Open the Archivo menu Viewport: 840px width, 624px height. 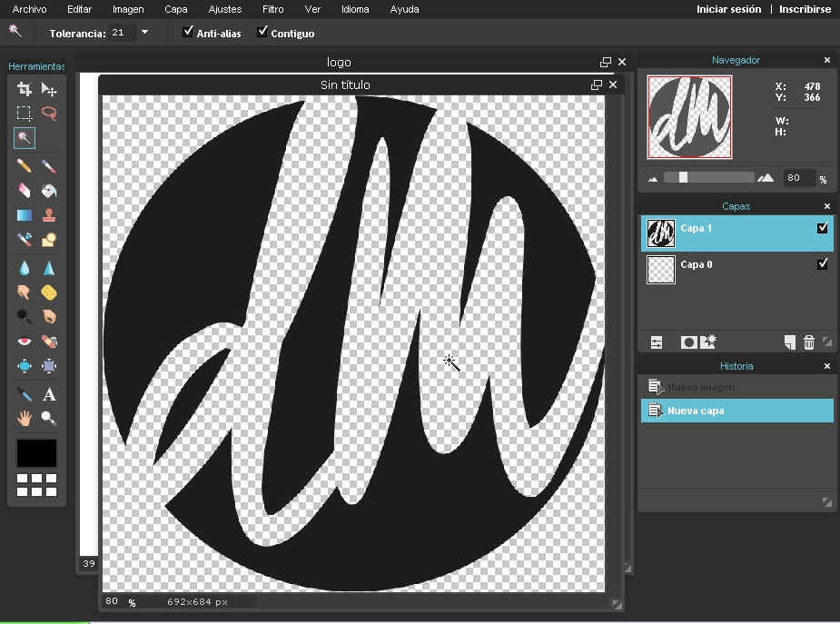[x=29, y=9]
